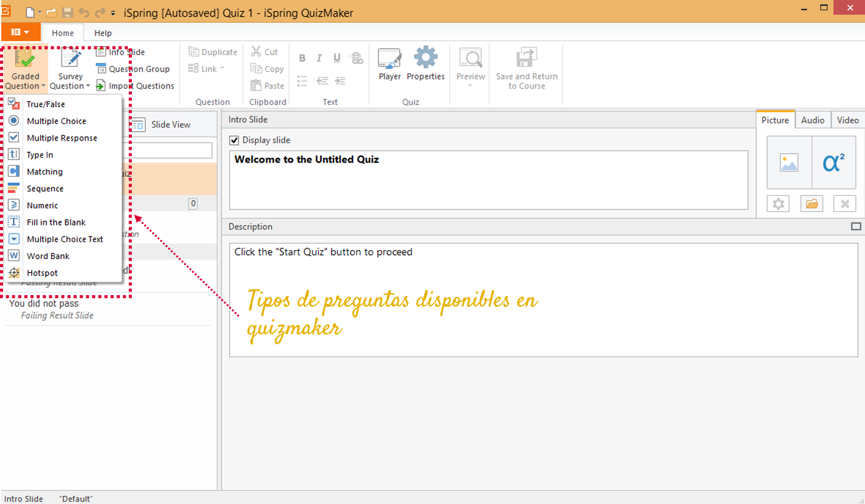Add a Multiple Choice Text question
865x504 pixels.
(x=63, y=239)
